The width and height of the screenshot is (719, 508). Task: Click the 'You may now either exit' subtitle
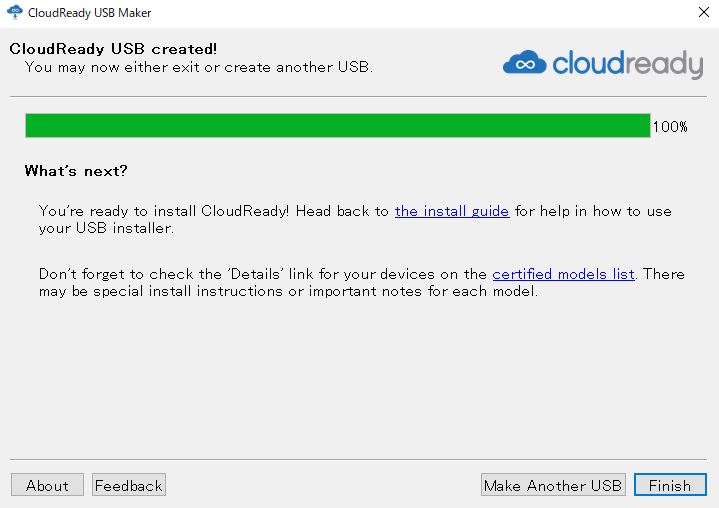click(x=198, y=67)
